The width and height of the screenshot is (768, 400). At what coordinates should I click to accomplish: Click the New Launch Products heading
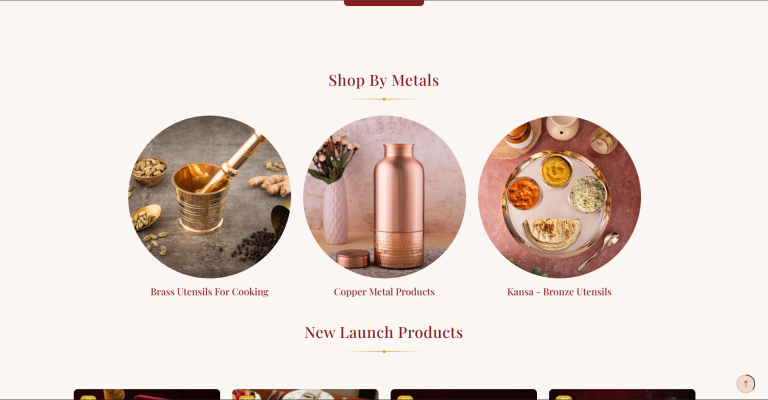384,332
